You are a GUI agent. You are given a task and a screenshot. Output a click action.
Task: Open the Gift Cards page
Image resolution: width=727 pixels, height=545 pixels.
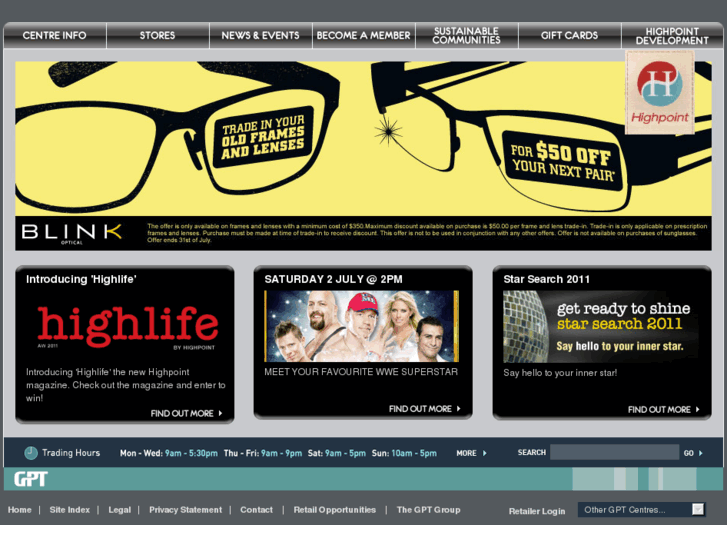pyautogui.click(x=569, y=35)
